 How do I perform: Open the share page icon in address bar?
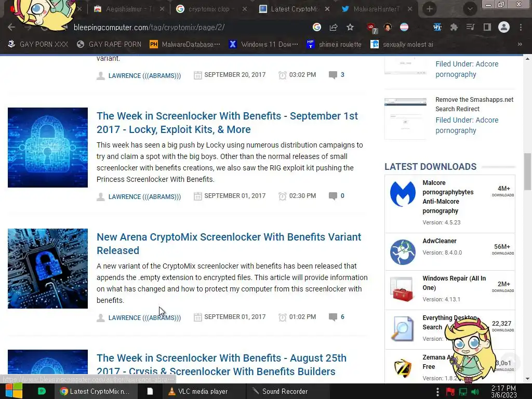(x=334, y=27)
